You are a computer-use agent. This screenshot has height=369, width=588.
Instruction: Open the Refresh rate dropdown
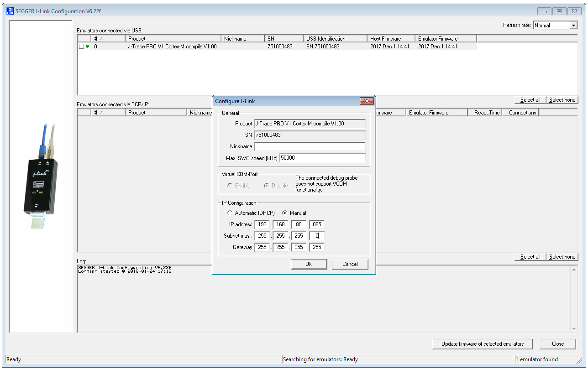click(573, 26)
